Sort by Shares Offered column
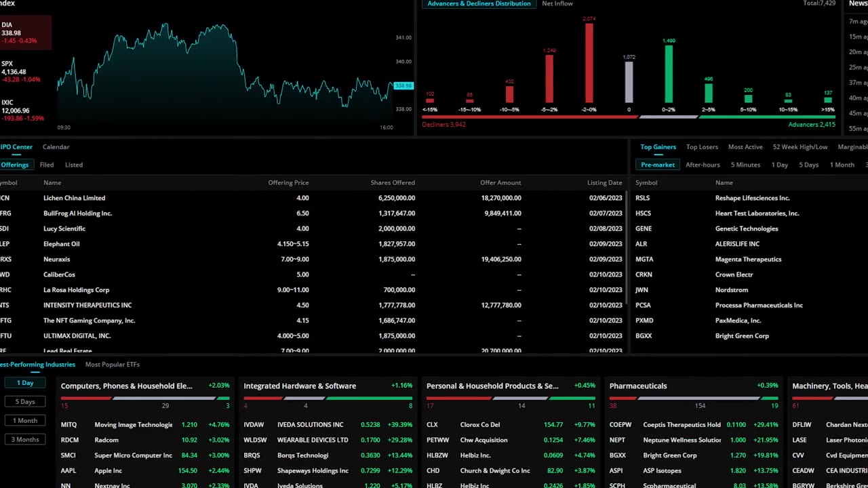This screenshot has height=488, width=868. click(x=393, y=183)
